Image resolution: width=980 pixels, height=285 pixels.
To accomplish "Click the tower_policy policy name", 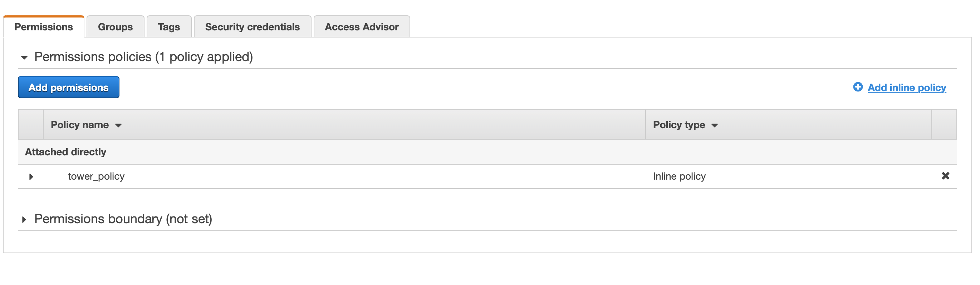I will (x=96, y=176).
